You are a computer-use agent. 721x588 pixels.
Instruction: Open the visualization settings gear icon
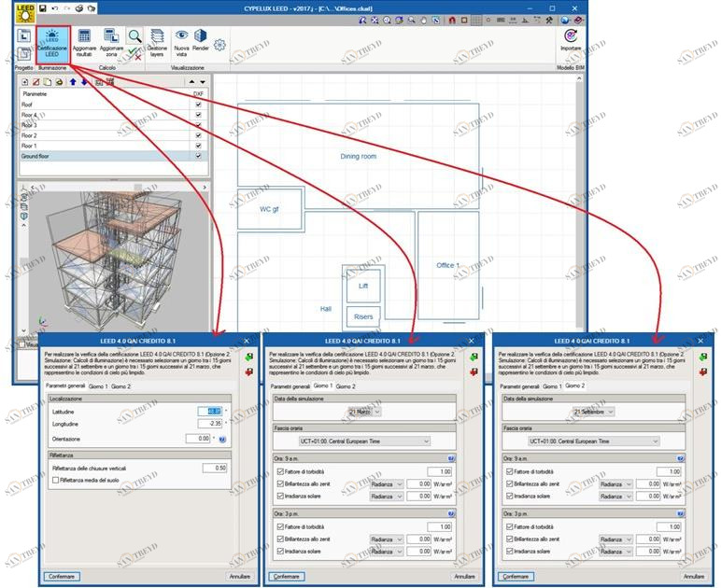(x=220, y=44)
